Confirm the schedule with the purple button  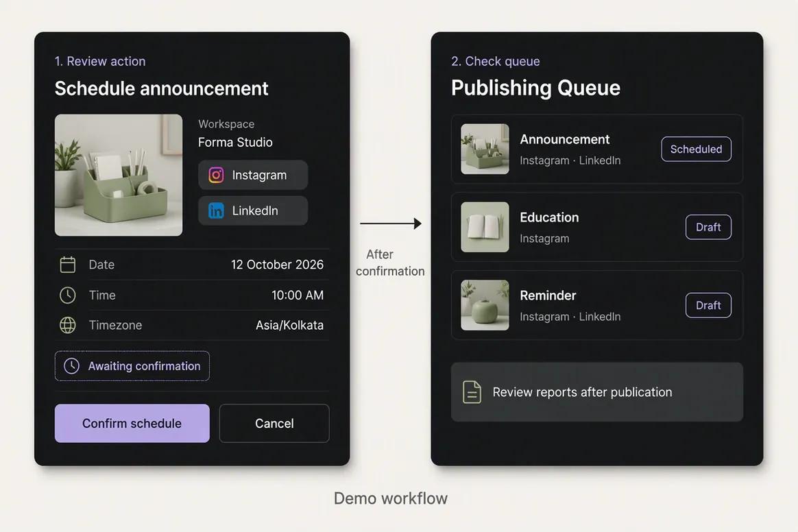(x=132, y=423)
